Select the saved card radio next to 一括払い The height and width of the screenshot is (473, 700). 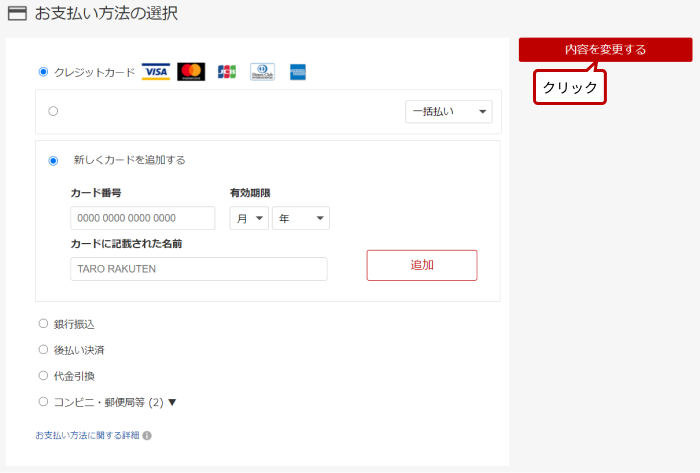(x=53, y=111)
